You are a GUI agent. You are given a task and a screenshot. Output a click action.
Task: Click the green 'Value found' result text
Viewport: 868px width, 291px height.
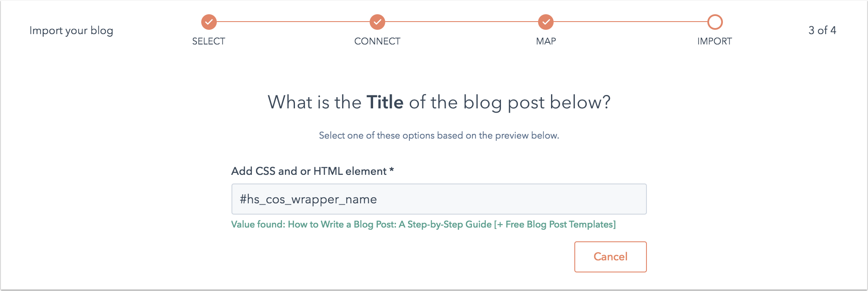click(x=423, y=225)
